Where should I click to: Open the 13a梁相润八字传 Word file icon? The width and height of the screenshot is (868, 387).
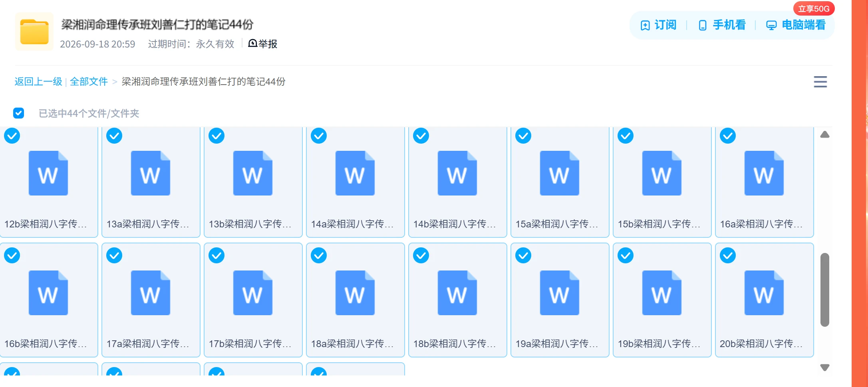(x=151, y=173)
